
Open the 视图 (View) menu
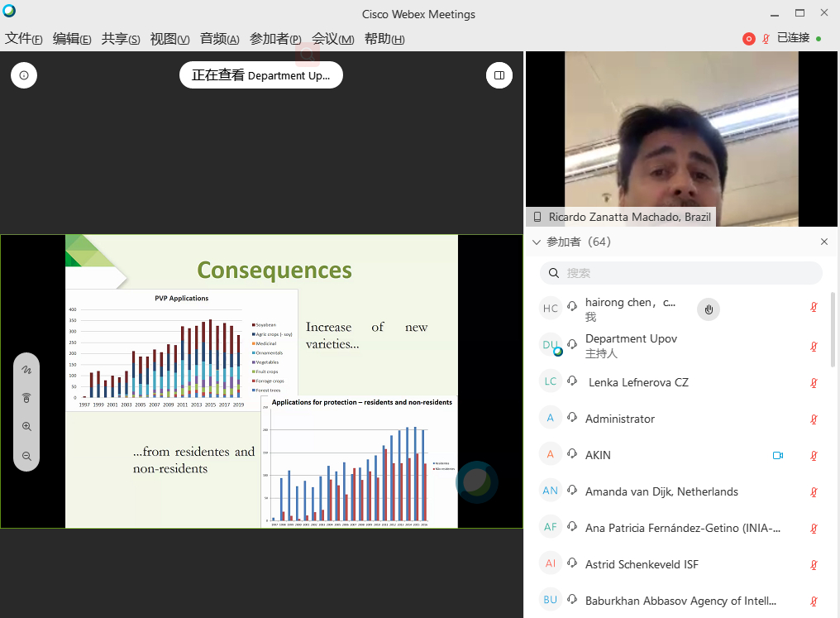click(x=169, y=39)
